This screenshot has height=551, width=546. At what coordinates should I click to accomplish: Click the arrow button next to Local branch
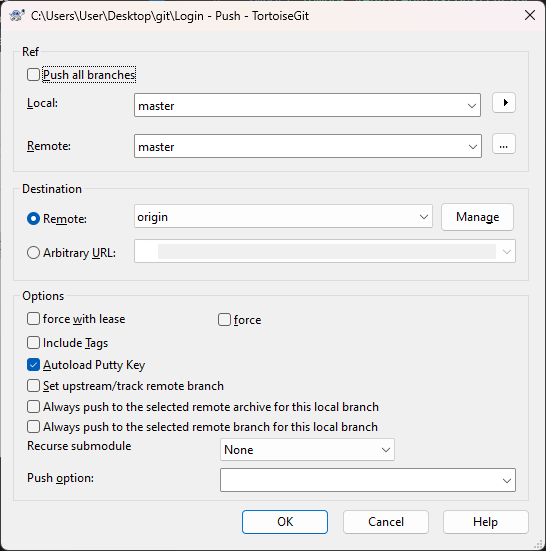pyautogui.click(x=504, y=103)
